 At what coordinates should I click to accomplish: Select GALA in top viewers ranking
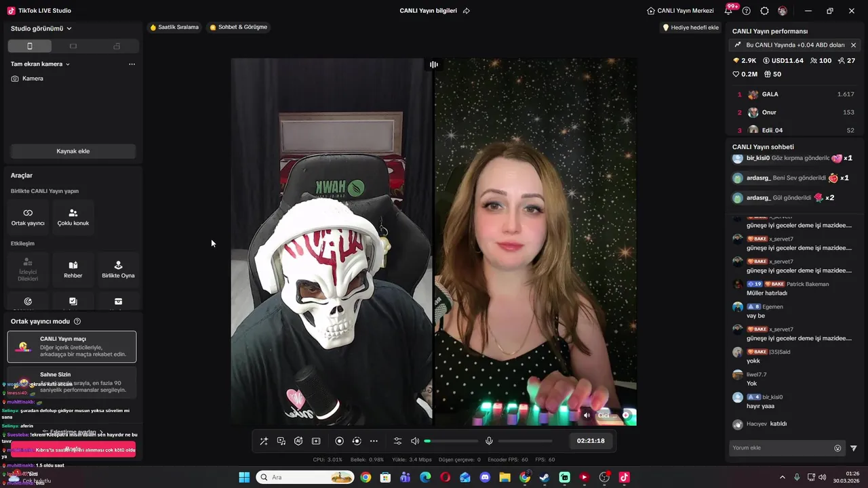(x=794, y=94)
